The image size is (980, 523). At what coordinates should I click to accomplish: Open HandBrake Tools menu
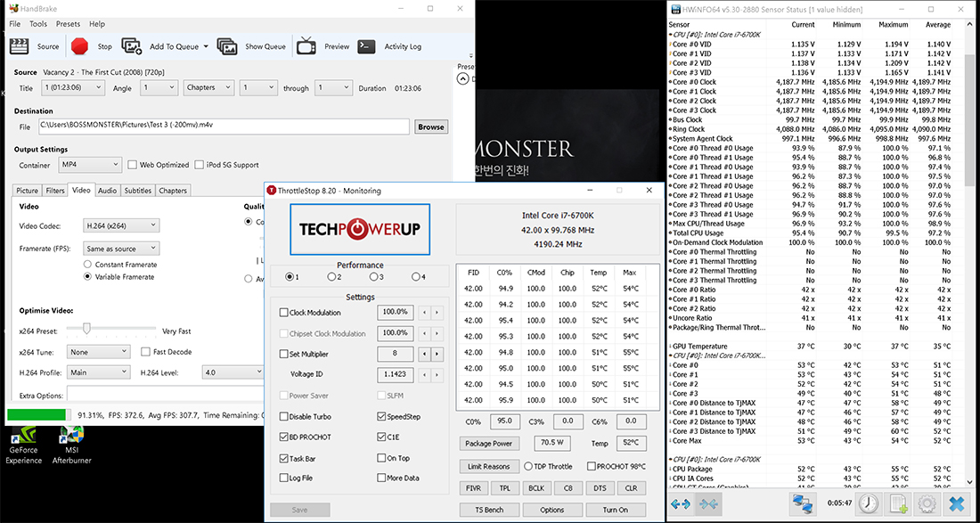(38, 24)
